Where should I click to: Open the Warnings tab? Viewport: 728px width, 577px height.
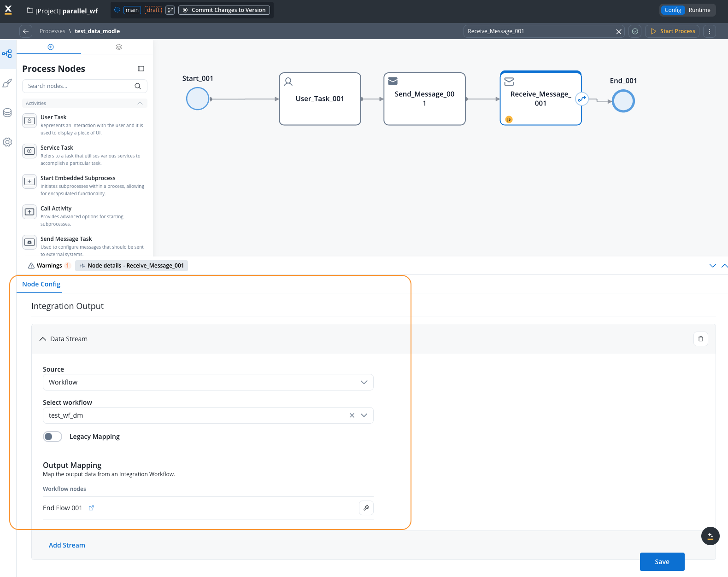(49, 266)
